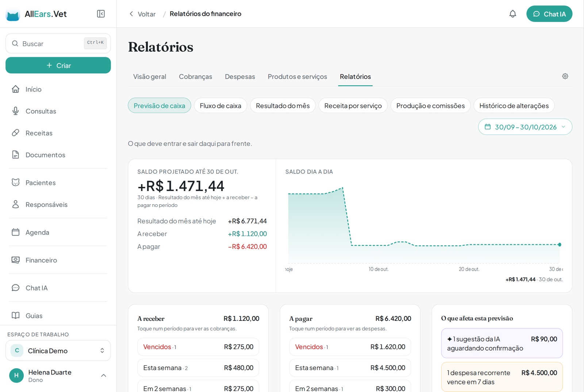Screen dimensions: 584x392
Task: Focus the Buscar search field
Action: pyautogui.click(x=58, y=43)
